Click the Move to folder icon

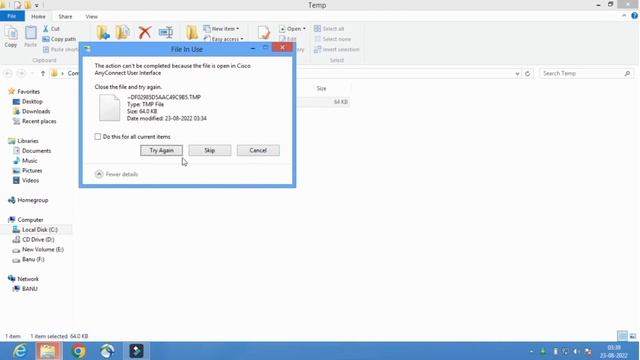tap(103, 32)
